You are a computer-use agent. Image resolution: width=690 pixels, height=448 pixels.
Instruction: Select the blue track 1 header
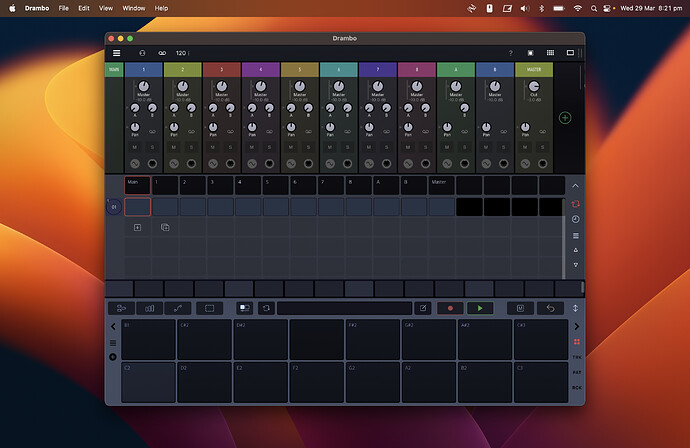(x=143, y=70)
